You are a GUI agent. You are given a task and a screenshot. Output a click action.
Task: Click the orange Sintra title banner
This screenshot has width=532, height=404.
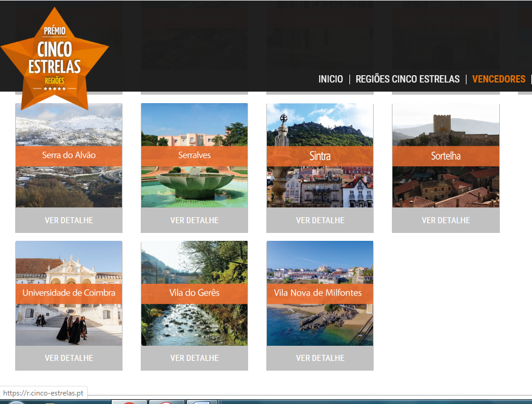(320, 156)
